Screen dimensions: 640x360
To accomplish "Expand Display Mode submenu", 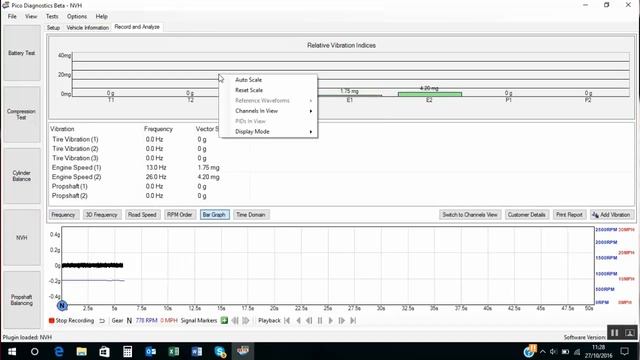I will click(269, 131).
